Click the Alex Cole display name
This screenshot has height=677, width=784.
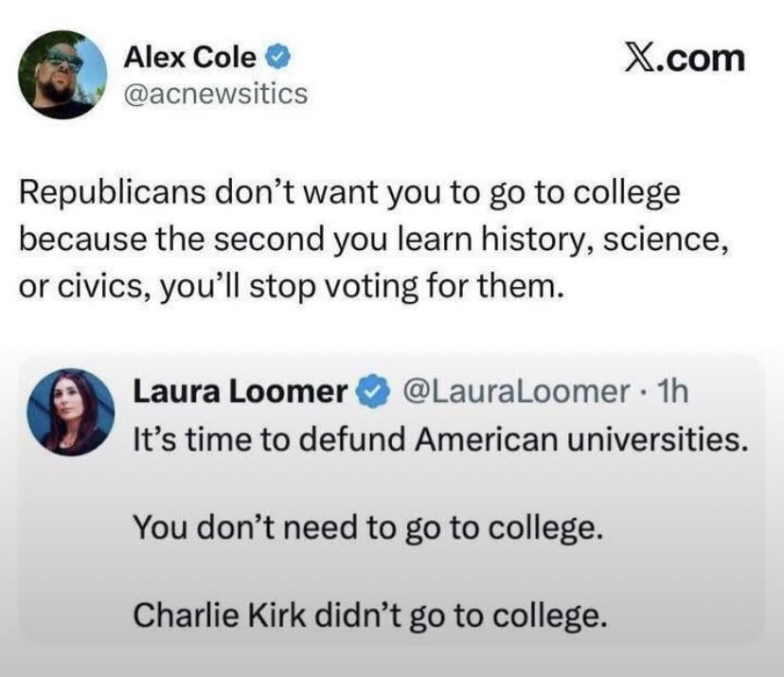pos(189,58)
